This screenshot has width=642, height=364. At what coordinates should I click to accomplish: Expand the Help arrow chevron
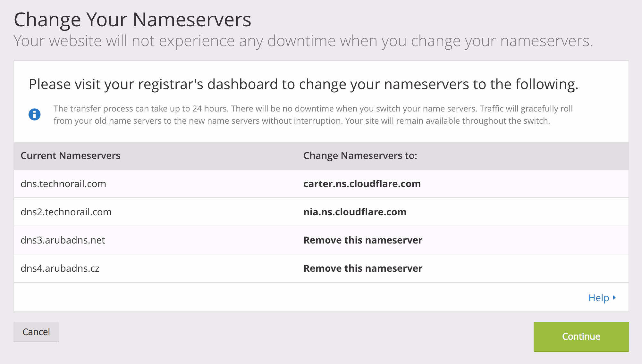(614, 297)
